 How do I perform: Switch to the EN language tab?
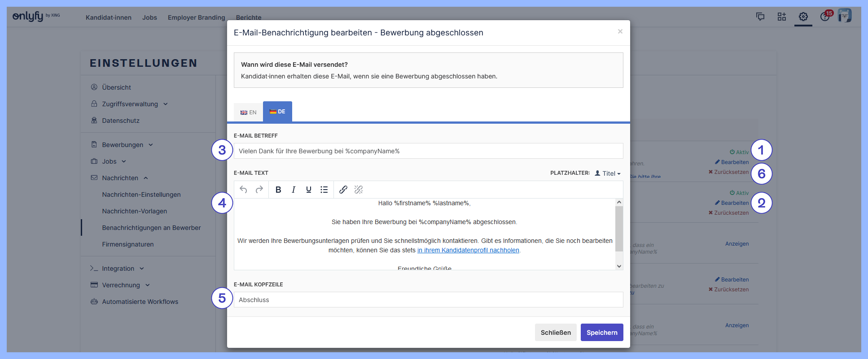(x=248, y=112)
